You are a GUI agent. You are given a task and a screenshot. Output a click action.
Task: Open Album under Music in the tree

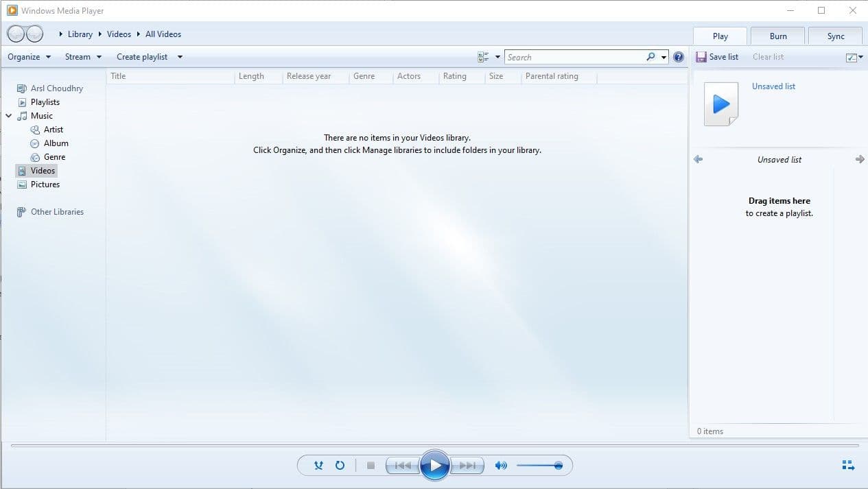tap(56, 143)
